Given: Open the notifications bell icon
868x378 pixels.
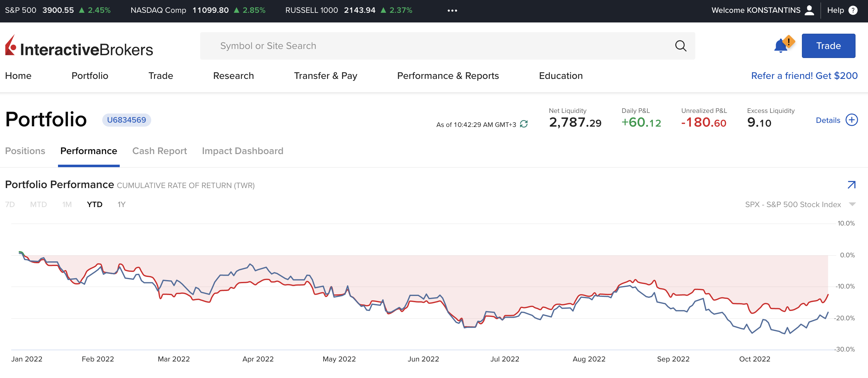Looking at the screenshot, I should (781, 46).
